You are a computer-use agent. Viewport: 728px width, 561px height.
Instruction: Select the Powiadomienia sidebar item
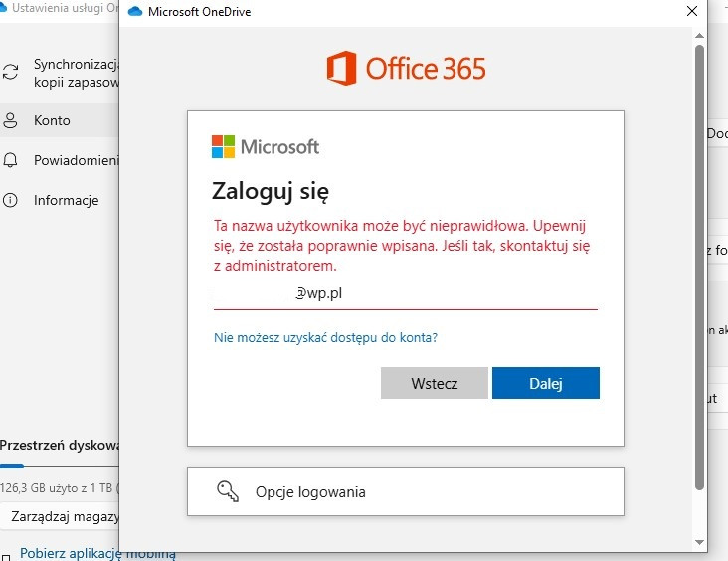[60, 160]
